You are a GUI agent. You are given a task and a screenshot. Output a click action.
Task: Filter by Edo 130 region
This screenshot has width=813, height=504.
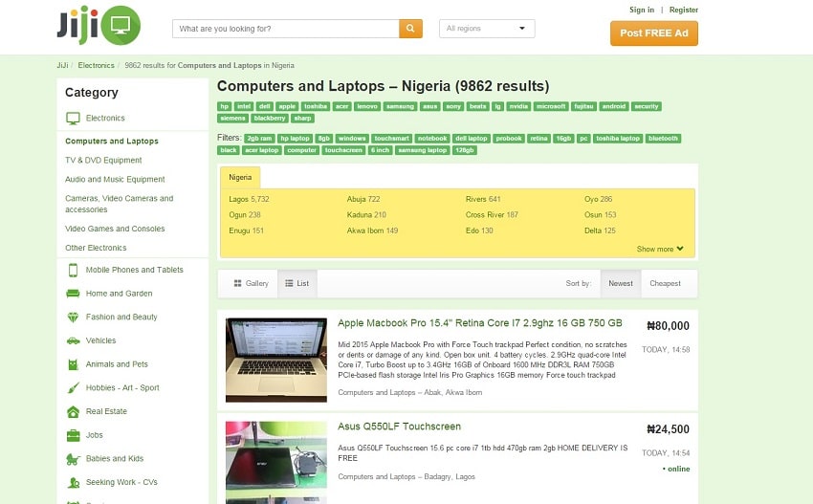pos(479,230)
